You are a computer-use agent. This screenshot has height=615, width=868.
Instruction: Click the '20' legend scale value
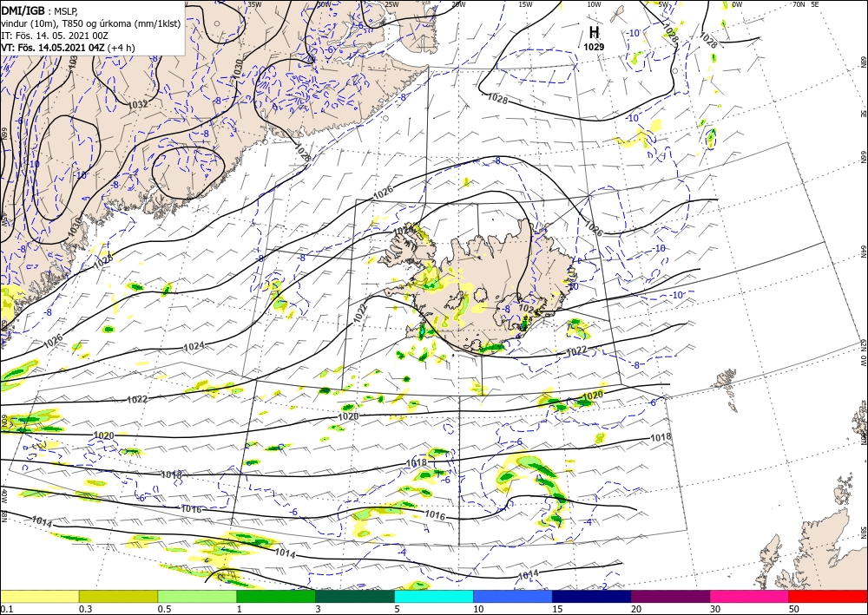[x=636, y=609]
